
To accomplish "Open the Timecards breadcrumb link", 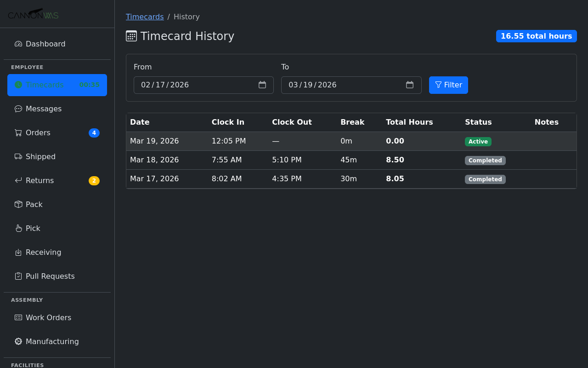I will [x=145, y=17].
